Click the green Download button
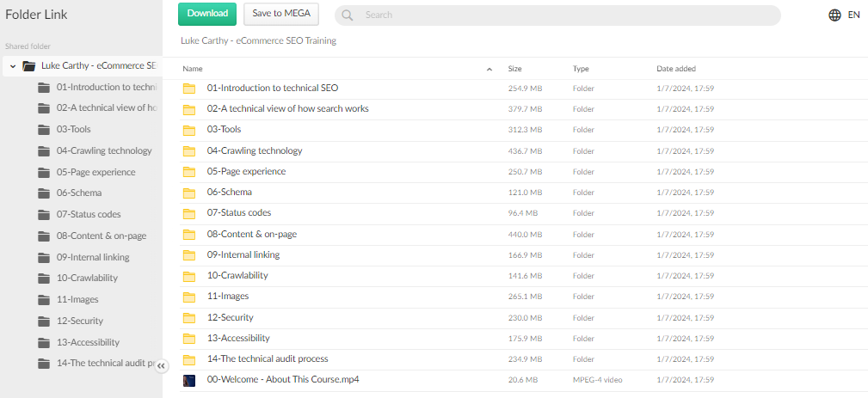Image resolution: width=868 pixels, height=398 pixels. [207, 14]
